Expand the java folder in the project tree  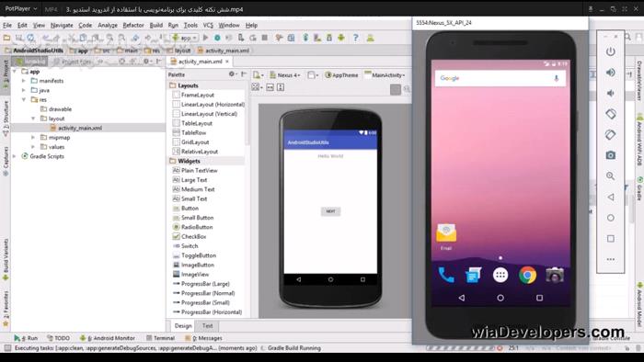pyautogui.click(x=24, y=90)
